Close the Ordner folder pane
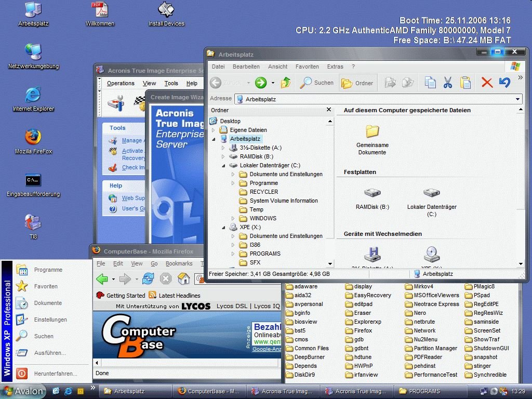 (328, 110)
